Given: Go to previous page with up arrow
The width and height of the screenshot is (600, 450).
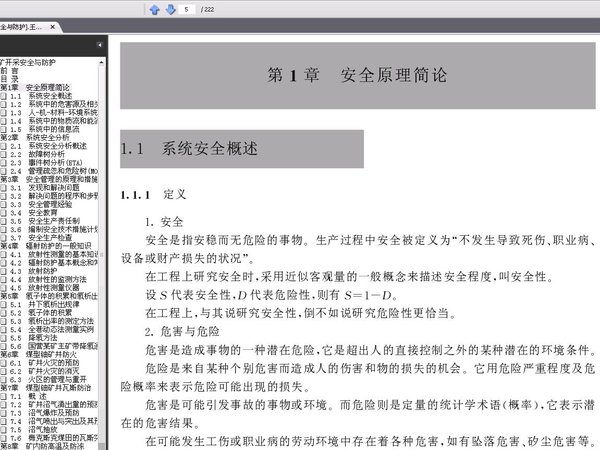Looking at the screenshot, I should click(155, 9).
